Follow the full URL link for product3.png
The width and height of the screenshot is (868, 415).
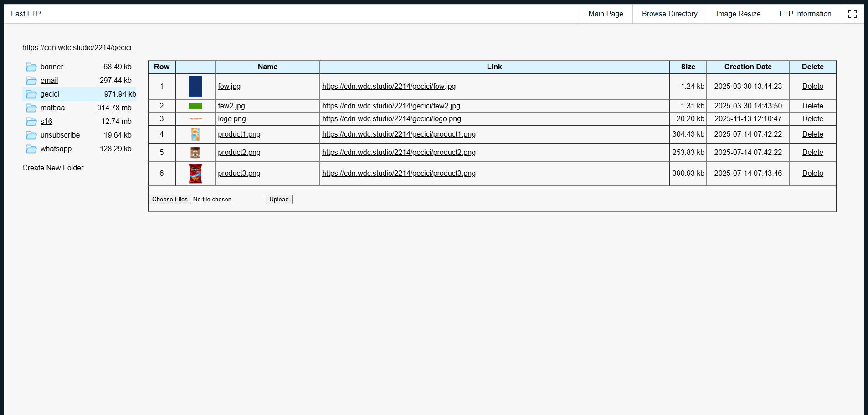[399, 173]
